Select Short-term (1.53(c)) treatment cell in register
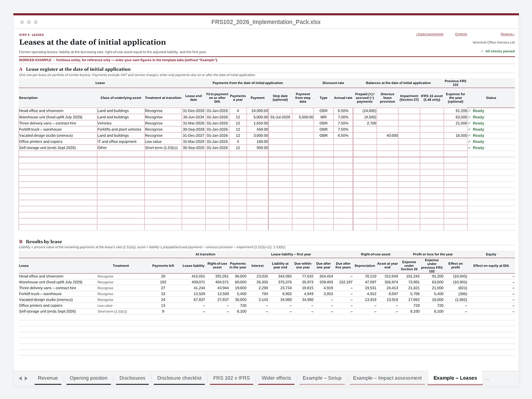Viewport: 532px width, 399px height. click(x=163, y=148)
